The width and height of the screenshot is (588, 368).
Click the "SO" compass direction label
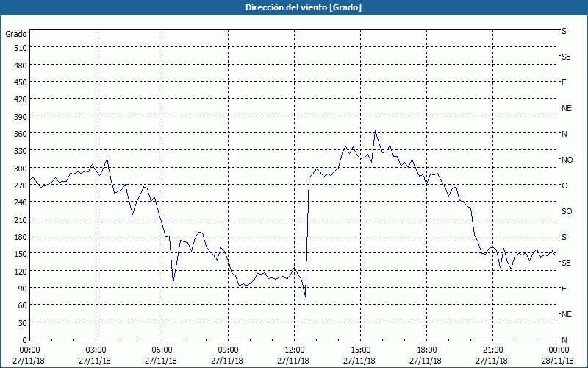point(567,211)
